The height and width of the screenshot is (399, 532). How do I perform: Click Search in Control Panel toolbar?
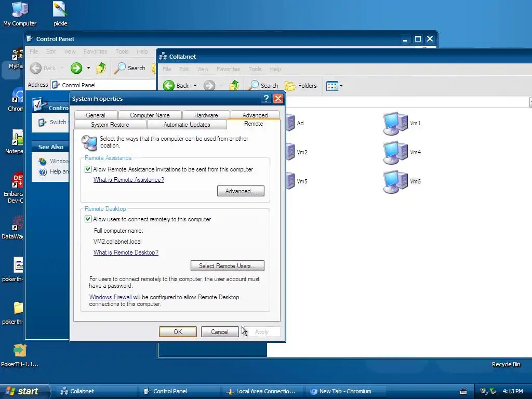(129, 68)
